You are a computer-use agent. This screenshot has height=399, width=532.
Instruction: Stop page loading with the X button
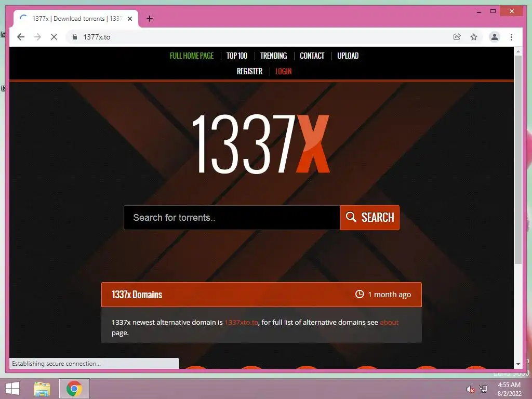click(54, 37)
